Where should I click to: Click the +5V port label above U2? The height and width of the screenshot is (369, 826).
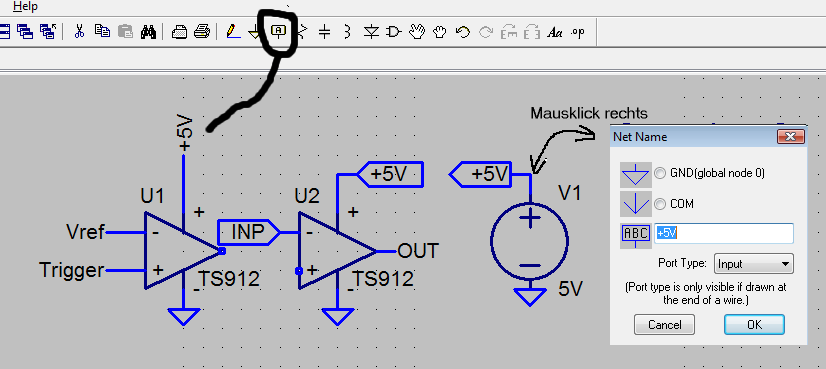[x=390, y=174]
